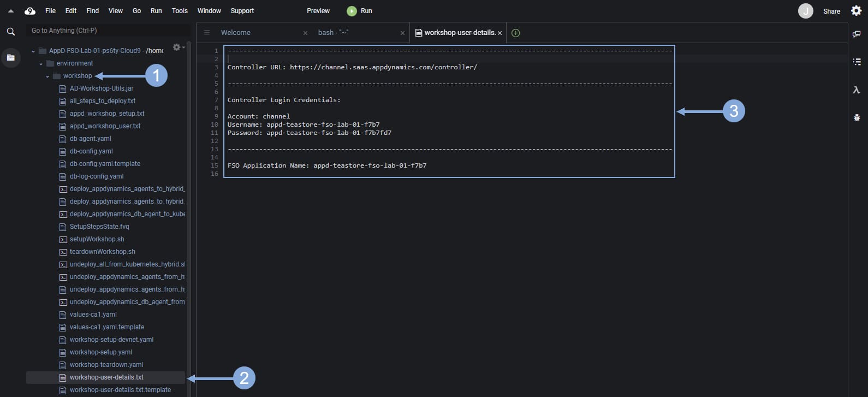
Task: Collapse the workshop folder
Action: click(47, 76)
